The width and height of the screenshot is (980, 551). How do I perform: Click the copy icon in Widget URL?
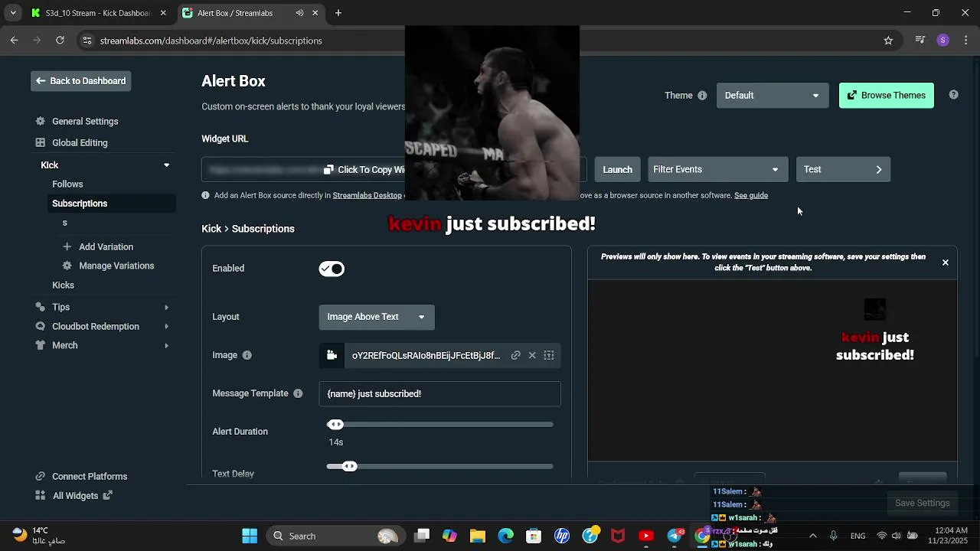pyautogui.click(x=328, y=170)
